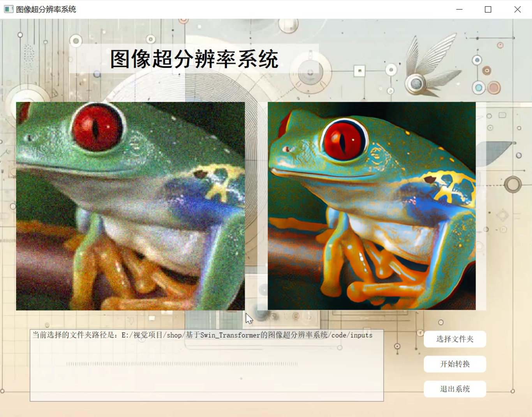Select the noisy low-resolution frog image
The width and height of the screenshot is (532, 417).
pos(130,206)
